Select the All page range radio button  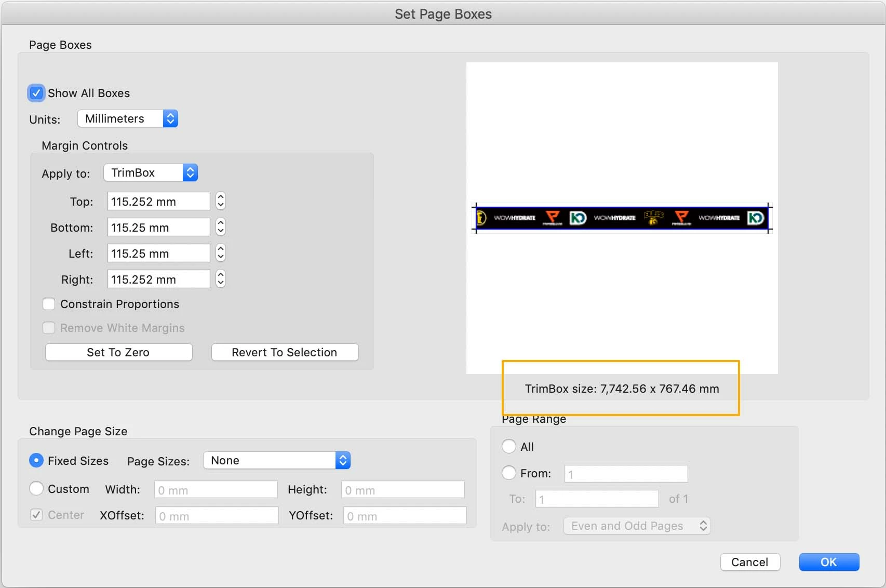coord(509,447)
